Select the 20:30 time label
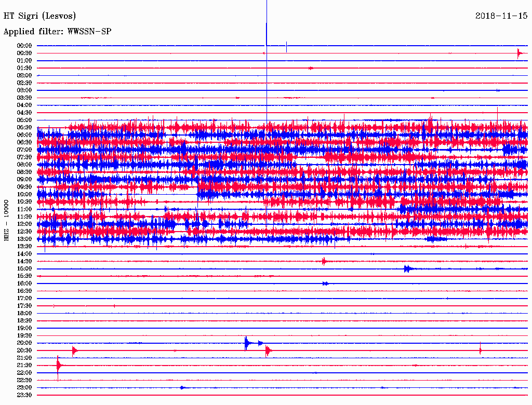 [x=24, y=350]
